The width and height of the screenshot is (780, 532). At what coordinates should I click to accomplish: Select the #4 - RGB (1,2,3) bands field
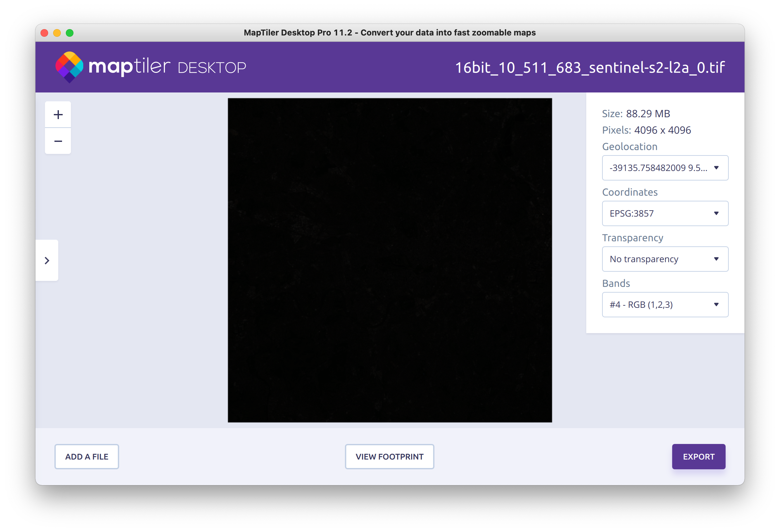point(641,305)
